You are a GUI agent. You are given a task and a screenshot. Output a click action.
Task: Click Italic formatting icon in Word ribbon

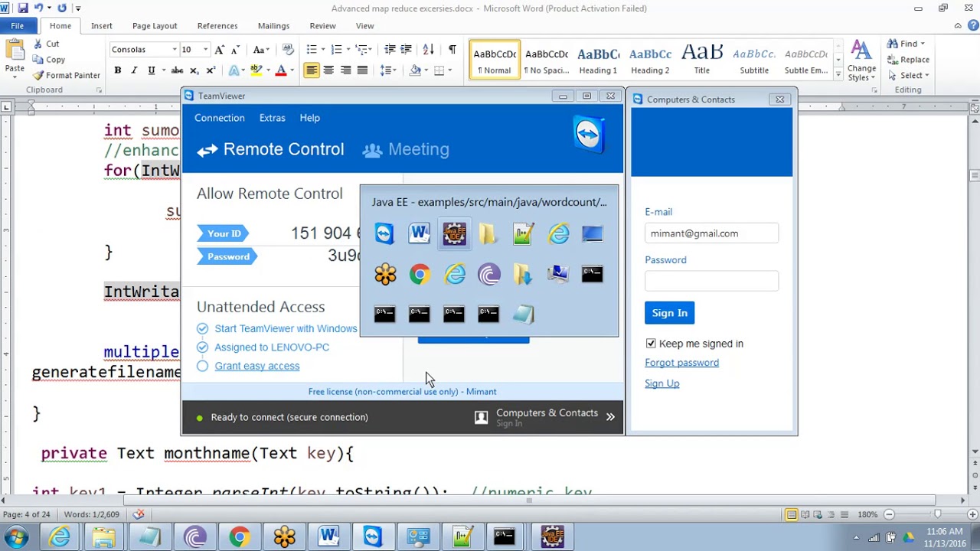(134, 70)
